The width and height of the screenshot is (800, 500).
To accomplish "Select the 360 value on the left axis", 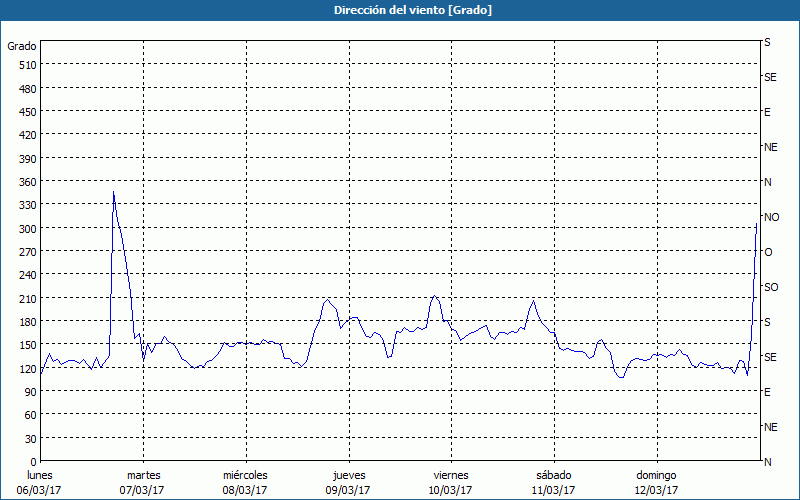I will (26, 182).
